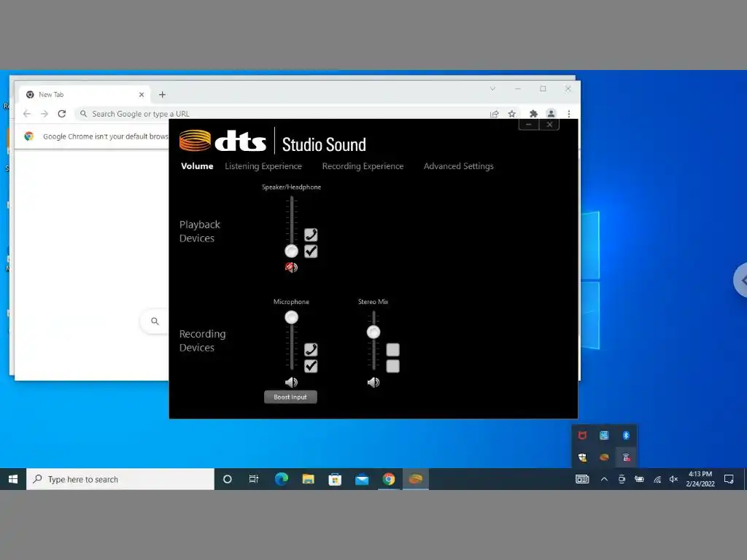Click the Speaker/Headphone volume slider knob

tap(291, 251)
